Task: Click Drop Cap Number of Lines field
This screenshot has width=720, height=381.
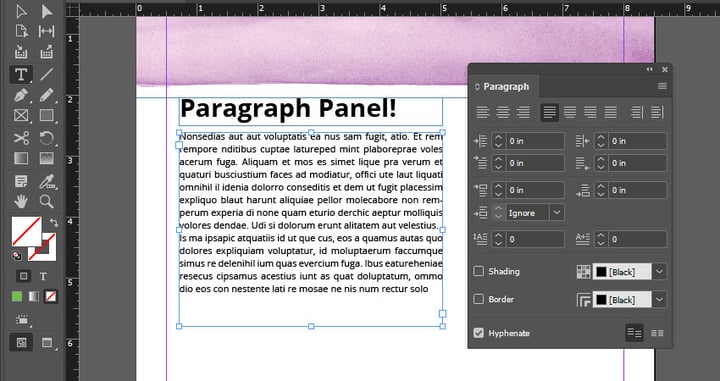Action: pos(535,239)
